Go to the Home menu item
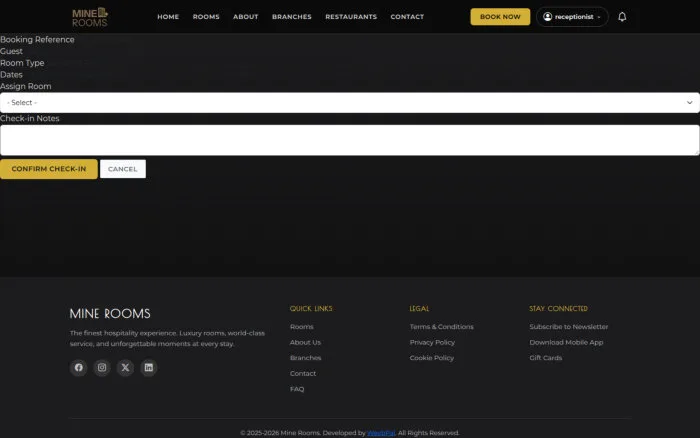Viewport: 700px width, 438px height. (x=168, y=17)
